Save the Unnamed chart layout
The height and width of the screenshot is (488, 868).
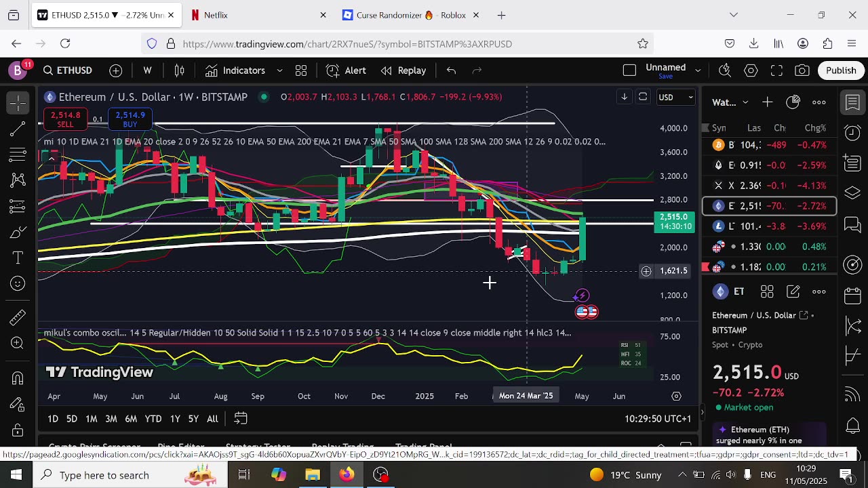pos(666,76)
